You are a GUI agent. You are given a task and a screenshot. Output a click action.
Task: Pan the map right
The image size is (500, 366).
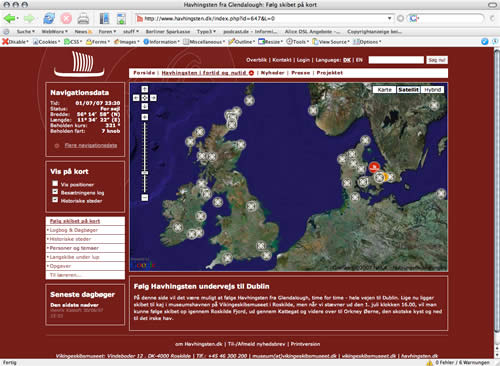tap(153, 98)
